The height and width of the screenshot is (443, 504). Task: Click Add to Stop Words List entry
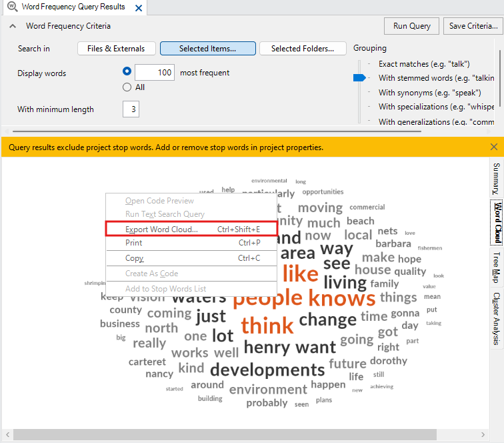(x=191, y=289)
